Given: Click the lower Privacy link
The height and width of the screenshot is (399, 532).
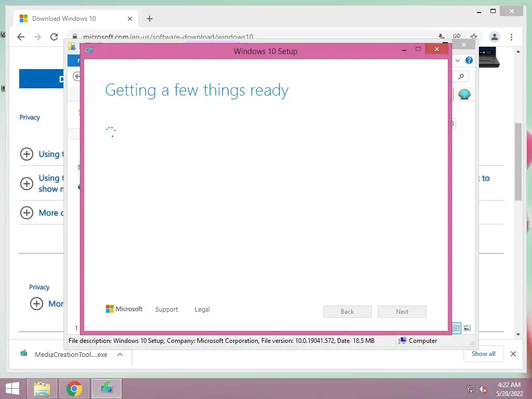Looking at the screenshot, I should coord(39,287).
